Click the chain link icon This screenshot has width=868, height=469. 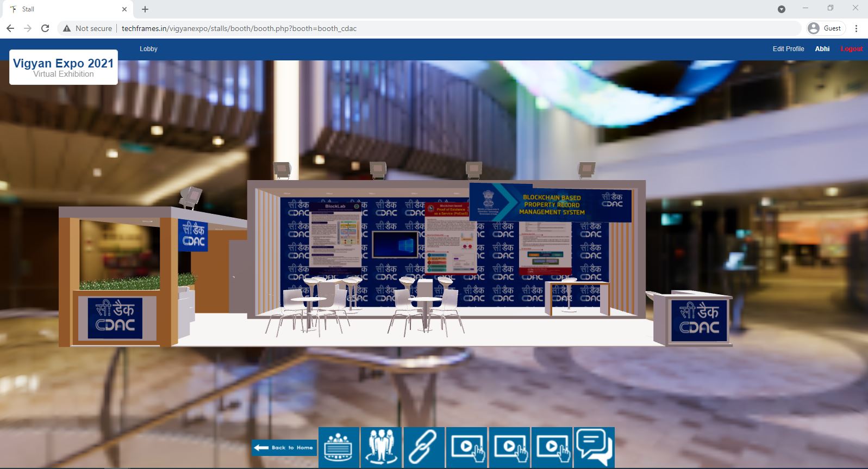pos(423,447)
